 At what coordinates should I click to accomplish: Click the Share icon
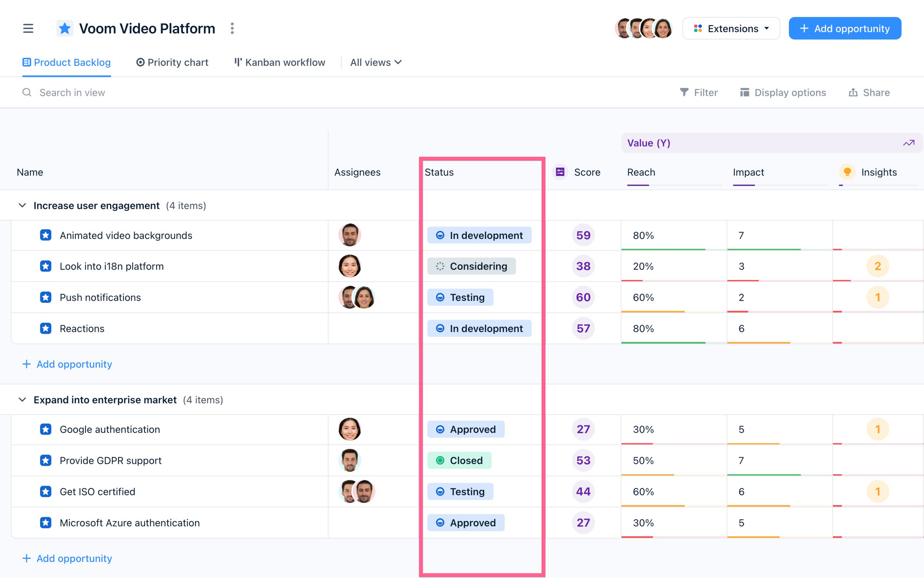pos(853,92)
